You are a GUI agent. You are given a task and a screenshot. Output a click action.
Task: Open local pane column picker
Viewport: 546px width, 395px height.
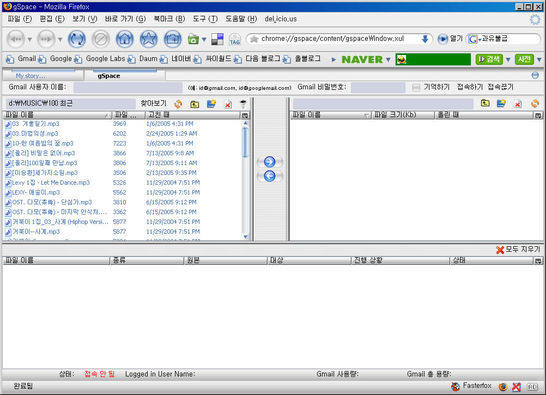coord(245,115)
